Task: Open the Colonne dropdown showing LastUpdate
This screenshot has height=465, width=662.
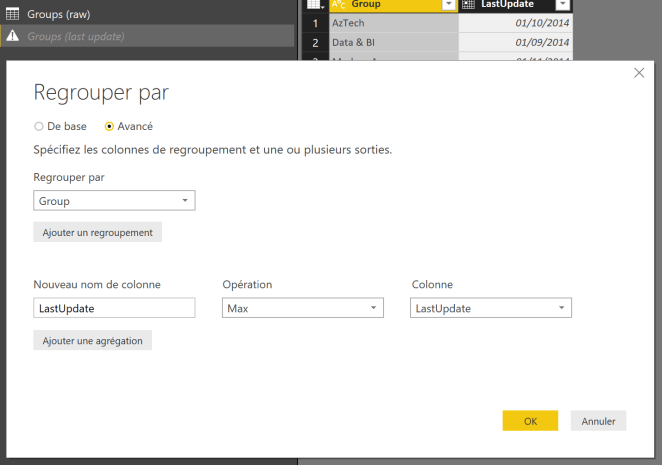Action: tap(491, 308)
